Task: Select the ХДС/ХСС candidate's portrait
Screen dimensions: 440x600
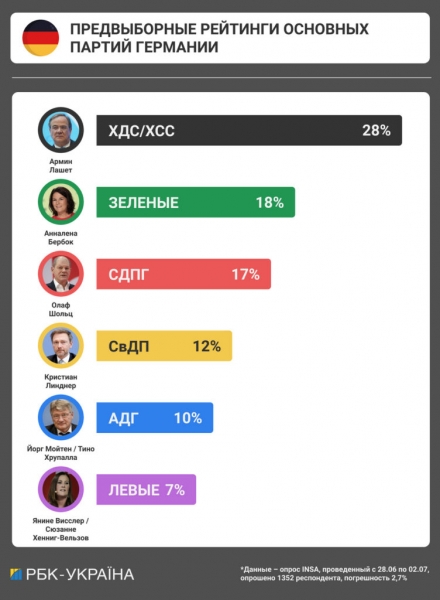Action: (x=61, y=130)
